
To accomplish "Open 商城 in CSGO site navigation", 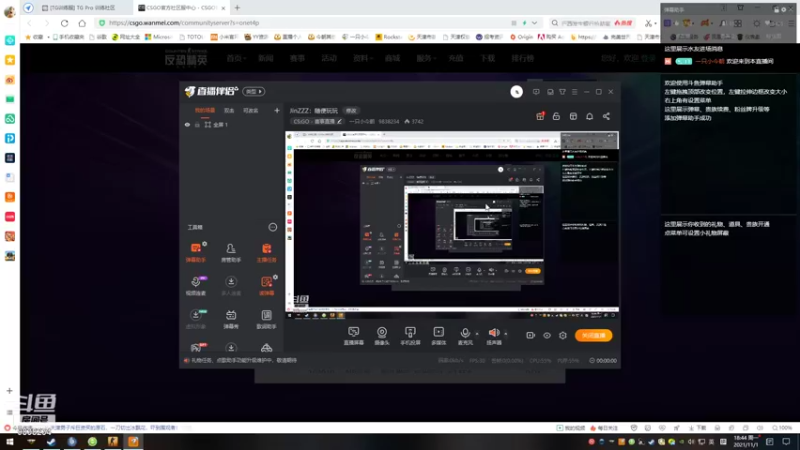I will [x=392, y=58].
